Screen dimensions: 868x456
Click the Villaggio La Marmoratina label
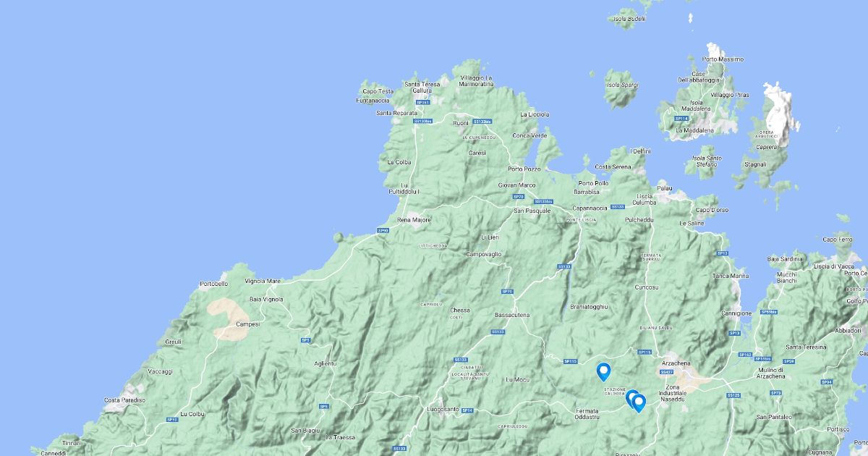(x=477, y=81)
